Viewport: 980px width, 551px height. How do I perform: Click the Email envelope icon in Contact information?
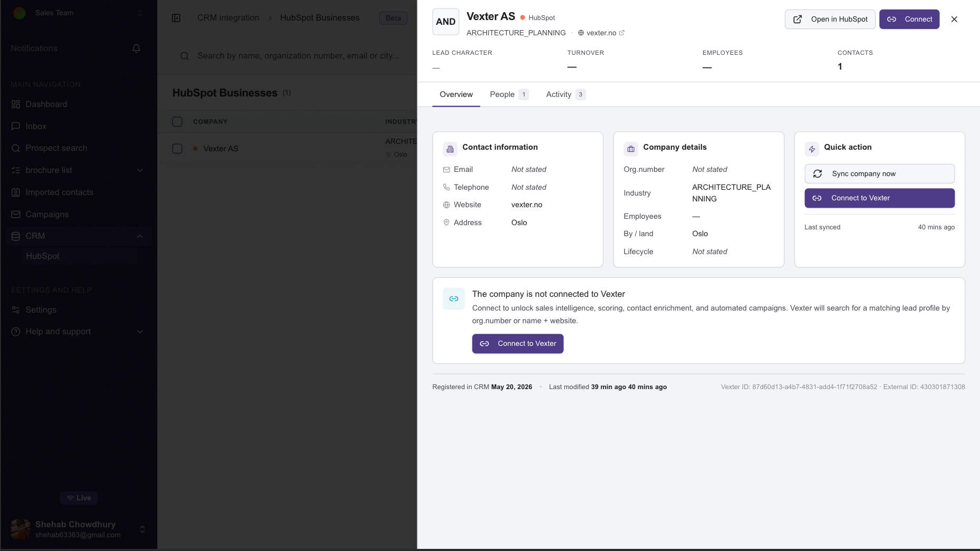coord(446,170)
